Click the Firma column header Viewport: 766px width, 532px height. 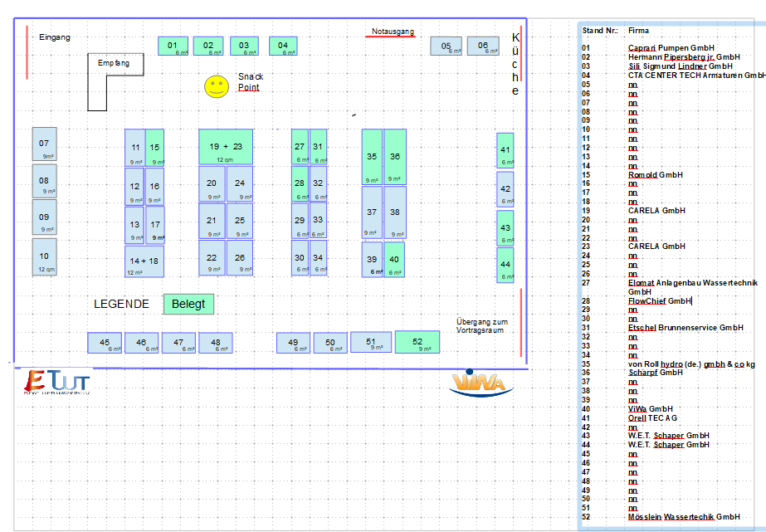pyautogui.click(x=638, y=30)
